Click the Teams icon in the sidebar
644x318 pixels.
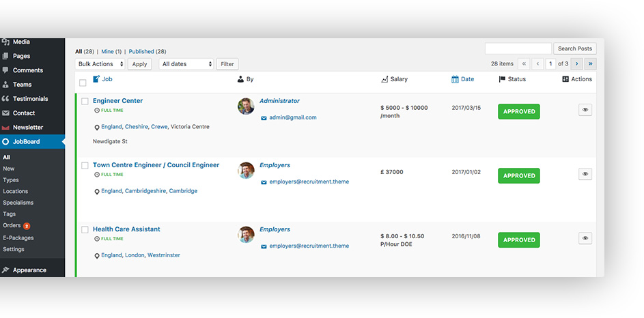(x=6, y=85)
